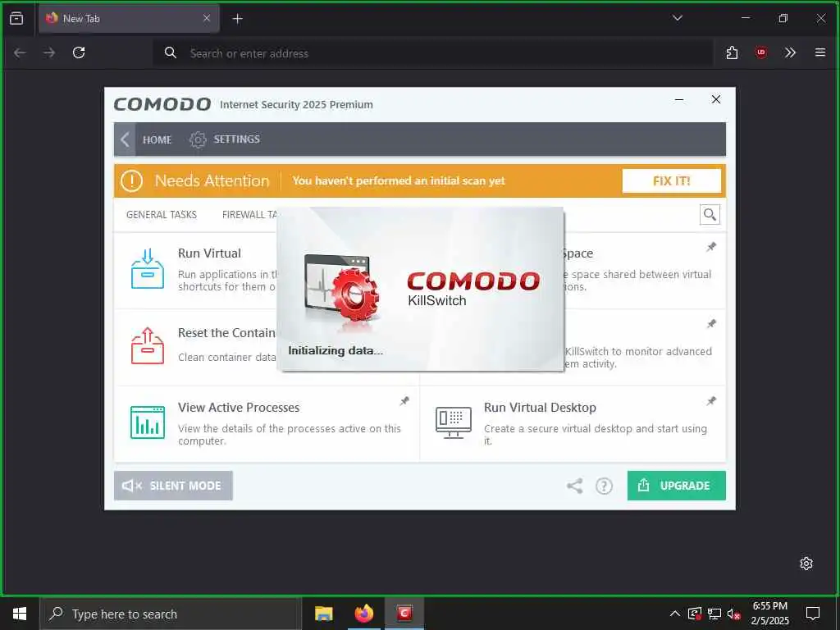Open View Active Processes task title
840x630 pixels.
click(239, 408)
